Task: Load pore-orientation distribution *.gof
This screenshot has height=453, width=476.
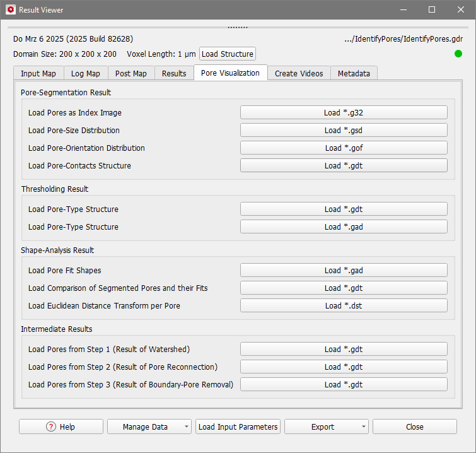Action: pyautogui.click(x=344, y=148)
